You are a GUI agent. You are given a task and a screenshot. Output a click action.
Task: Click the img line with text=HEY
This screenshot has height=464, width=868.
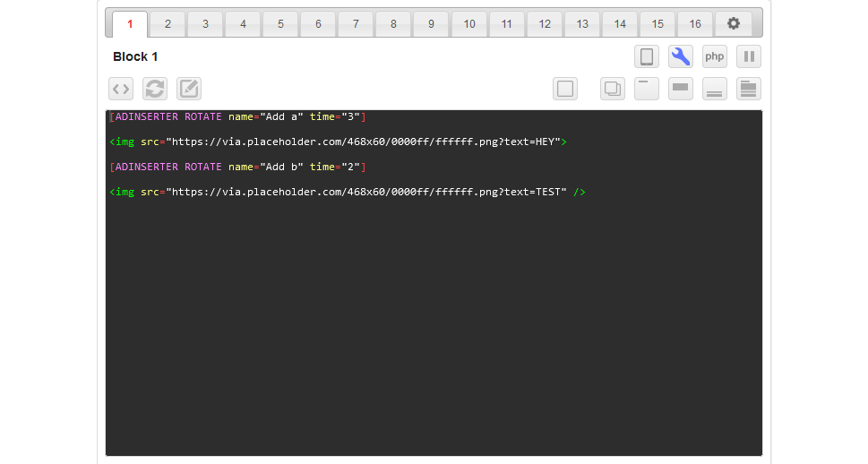pos(339,142)
